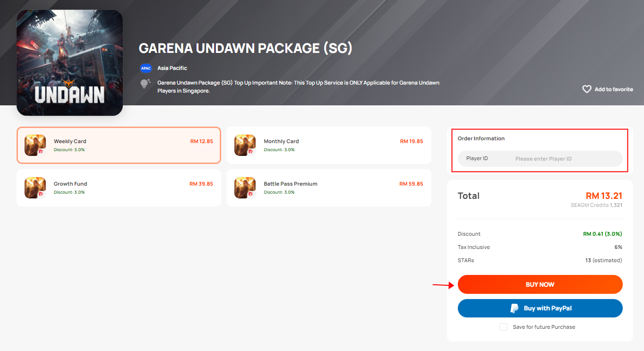This screenshot has height=351, width=644.
Task: Click the UNDAWN game cover image
Action: 69,62
